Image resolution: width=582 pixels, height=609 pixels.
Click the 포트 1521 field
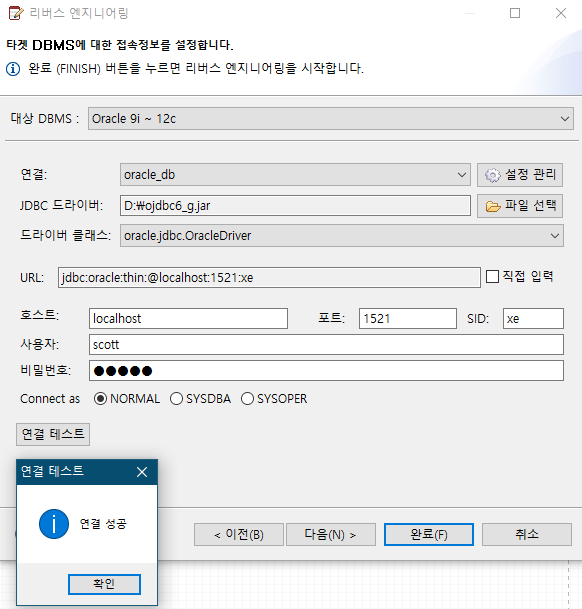click(408, 318)
